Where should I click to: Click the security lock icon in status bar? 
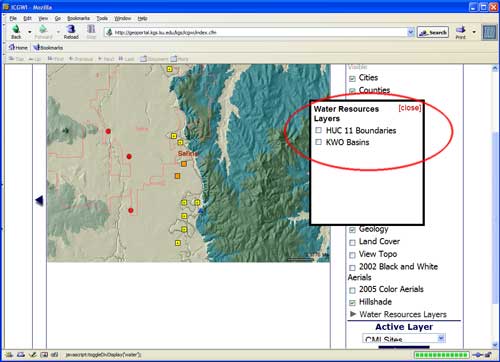click(488, 355)
